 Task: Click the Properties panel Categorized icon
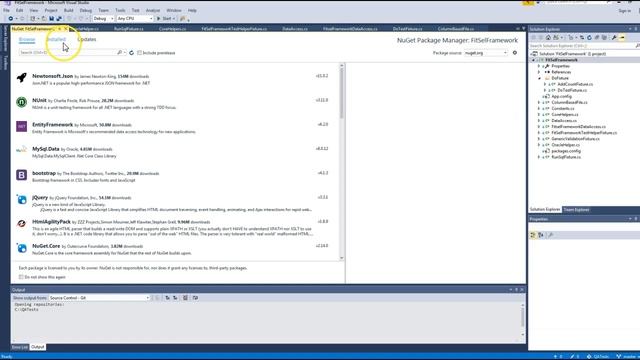tap(533, 235)
